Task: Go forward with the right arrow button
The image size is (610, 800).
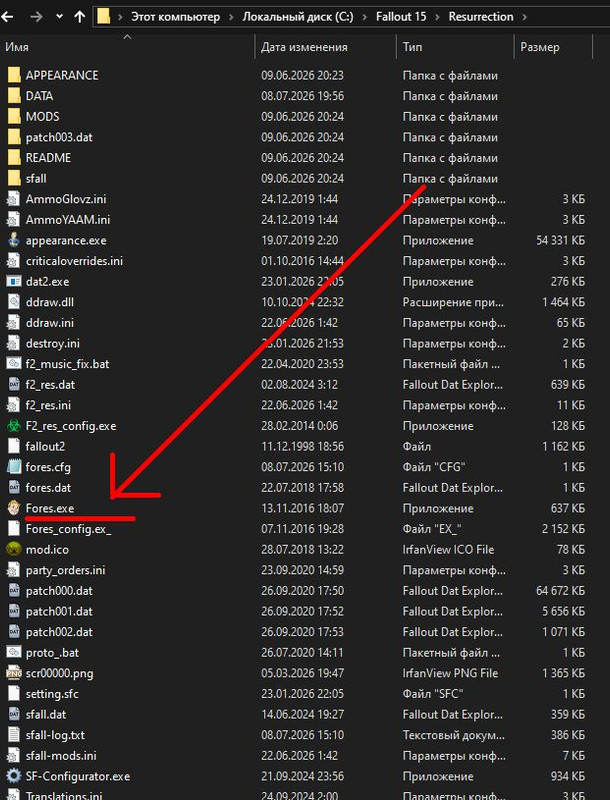Action: (x=36, y=17)
